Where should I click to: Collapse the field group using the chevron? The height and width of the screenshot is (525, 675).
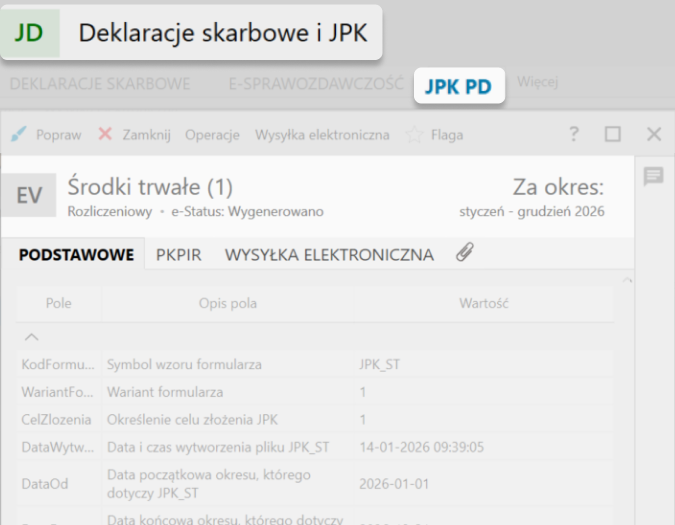click(x=31, y=337)
